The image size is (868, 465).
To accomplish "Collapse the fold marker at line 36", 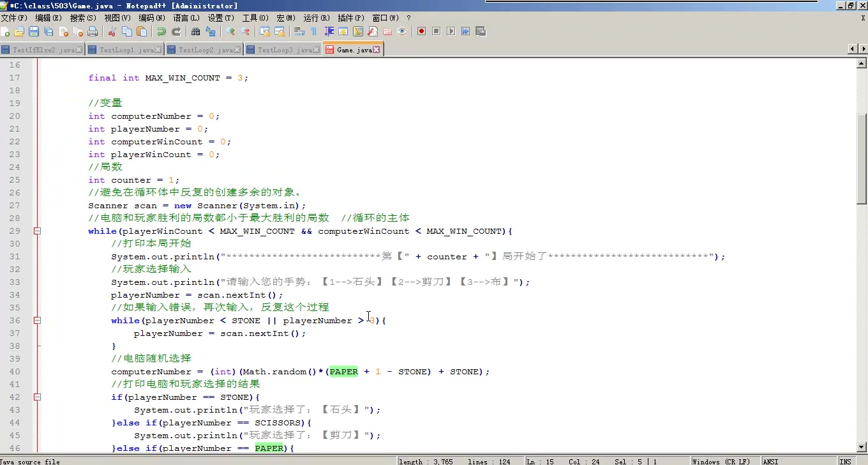I will 37,320.
